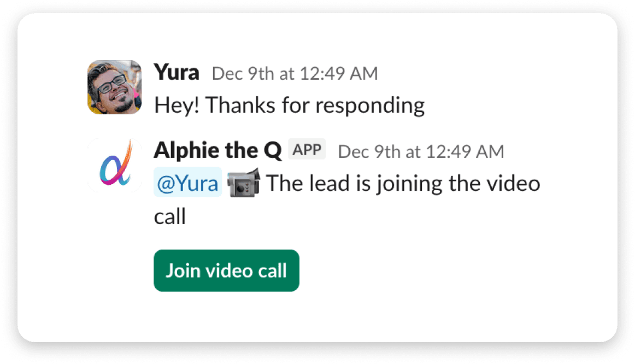
Task: Select the timestamp on Alphie's message
Action: point(421,151)
